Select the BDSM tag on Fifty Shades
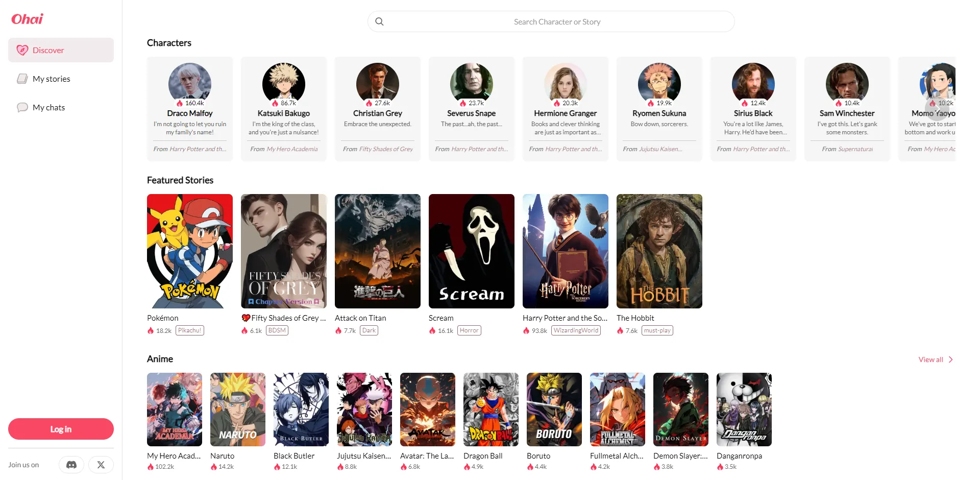This screenshot has width=980, height=480. point(277,330)
